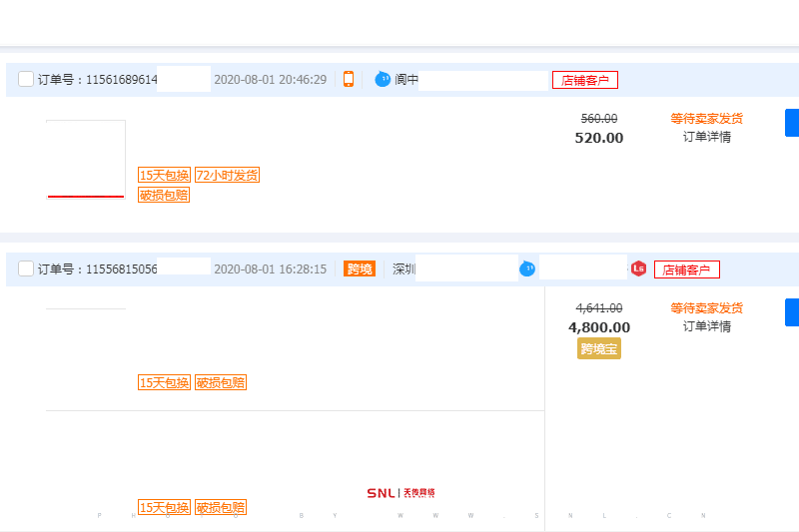Viewport: 799px width, 532px height.
Task: Open 订单详情 for the 520.00 order
Action: click(707, 137)
